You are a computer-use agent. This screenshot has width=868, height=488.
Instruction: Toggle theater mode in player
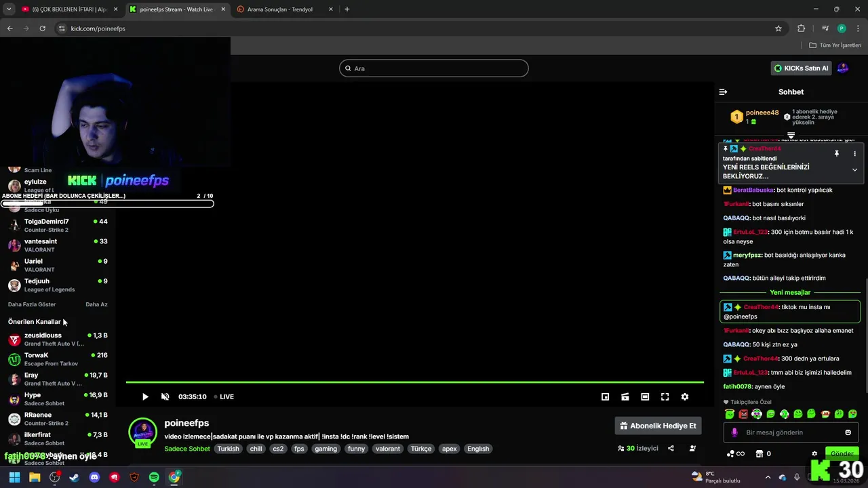point(645,396)
